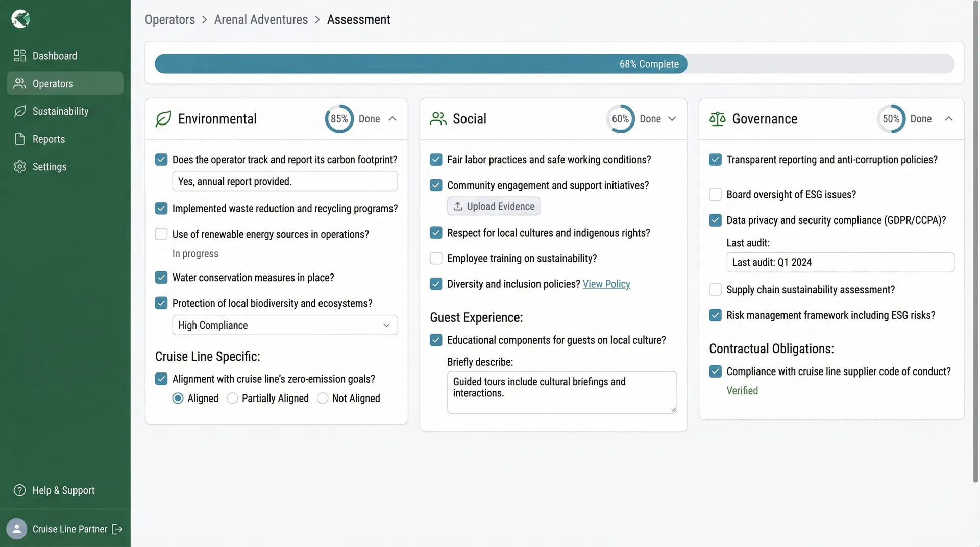Click the Environmental section leaf icon
This screenshot has height=547, width=980.
tap(162, 118)
